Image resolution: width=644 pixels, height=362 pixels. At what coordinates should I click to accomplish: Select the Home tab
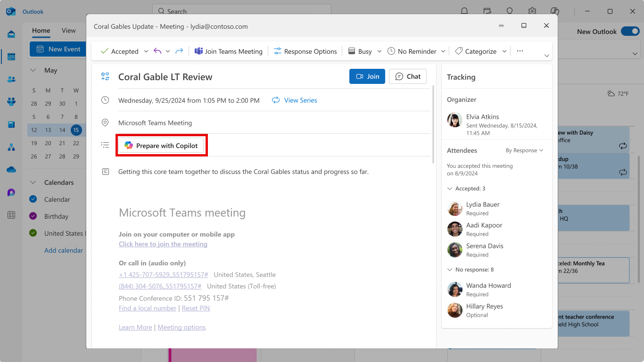[x=41, y=31]
